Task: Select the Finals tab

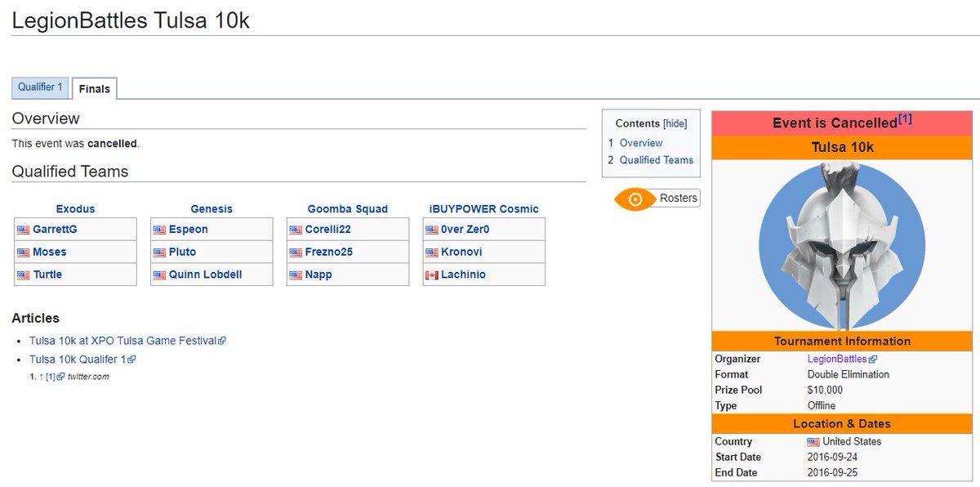Action: tap(95, 88)
